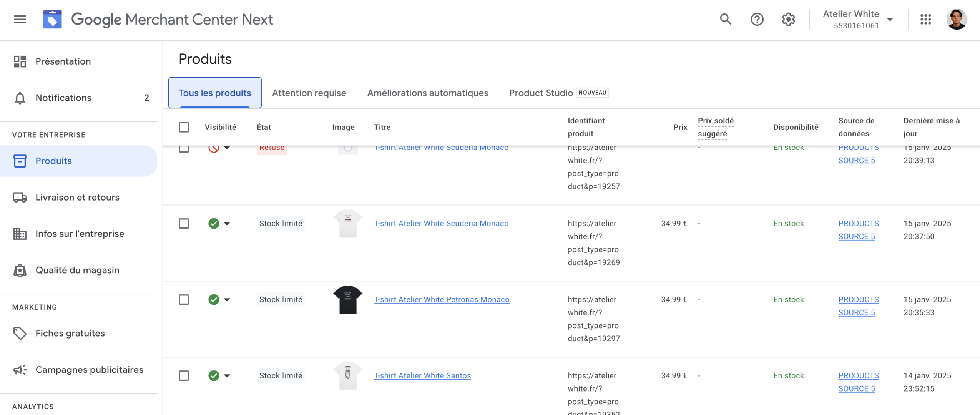Tick checkbox for Petronas Monaco product
This screenshot has height=415, width=980.
pos(184,300)
